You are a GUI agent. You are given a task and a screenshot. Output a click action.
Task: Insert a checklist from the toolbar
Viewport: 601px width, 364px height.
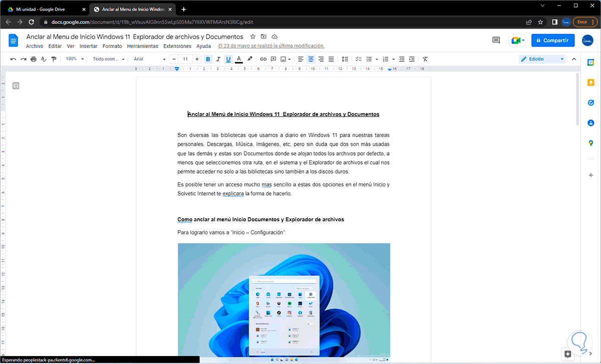click(x=358, y=59)
